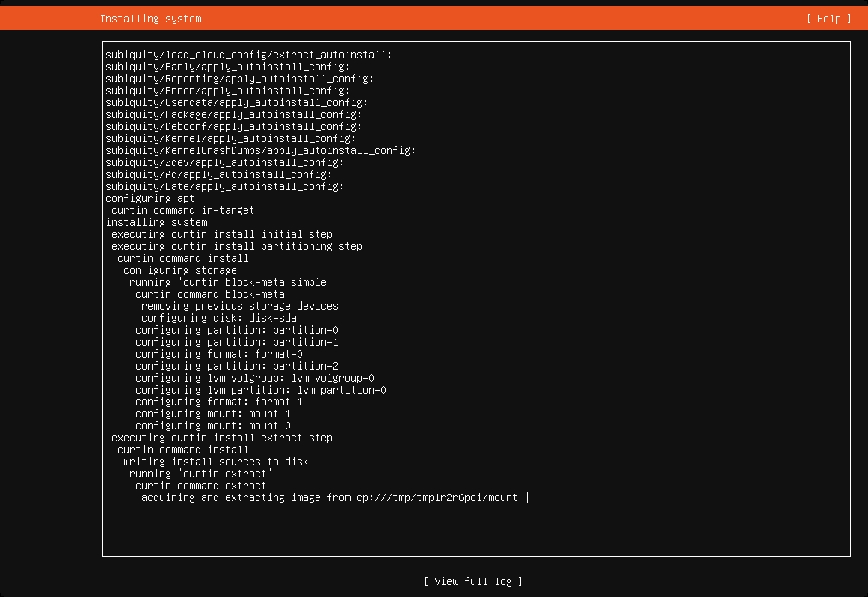Click the 'lvm_volgroup: lvm_volgroup-0' log line
Image resolution: width=868 pixels, height=597 pixels.
click(x=255, y=378)
